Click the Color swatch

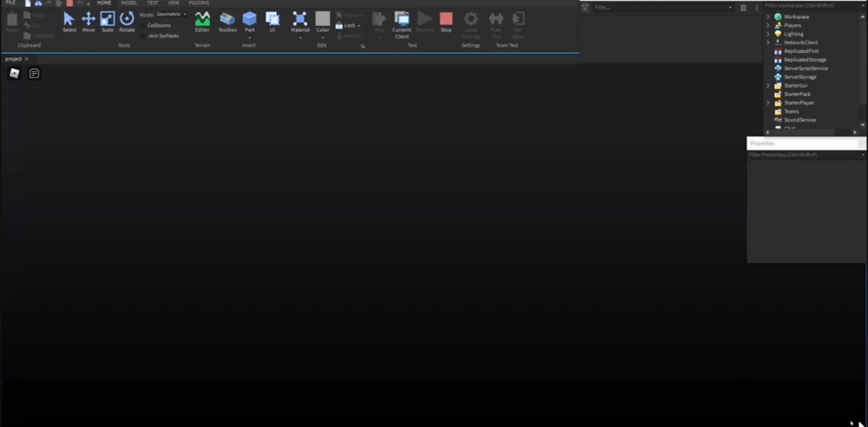pos(323,19)
